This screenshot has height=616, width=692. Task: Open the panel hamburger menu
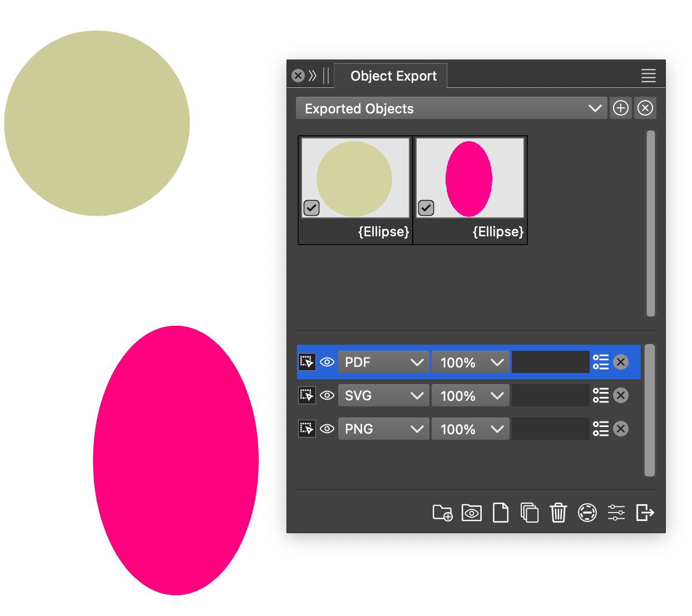coord(648,76)
